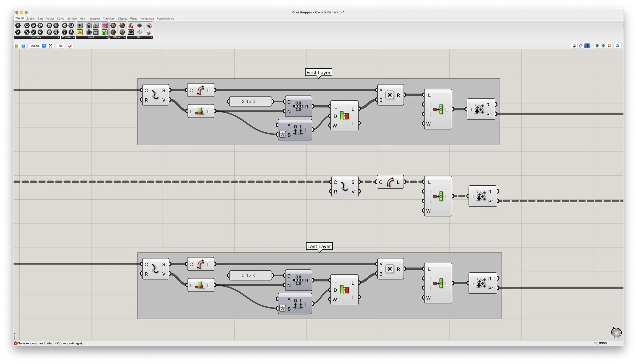Screen dimensions: 637x364
Task: Click the sketch brush toolbar icon
Action: pos(70,46)
